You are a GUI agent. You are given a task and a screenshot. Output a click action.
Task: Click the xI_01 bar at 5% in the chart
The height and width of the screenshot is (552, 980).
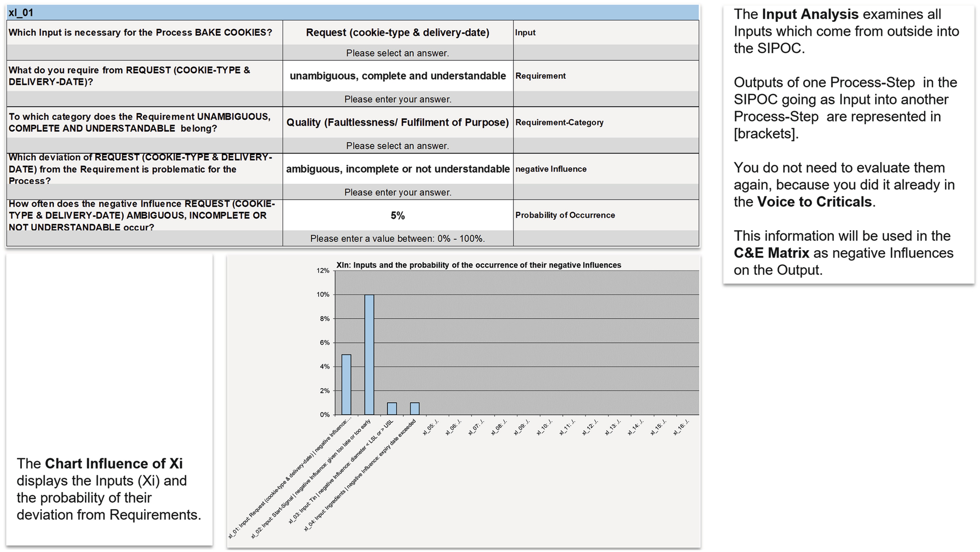coord(346,384)
